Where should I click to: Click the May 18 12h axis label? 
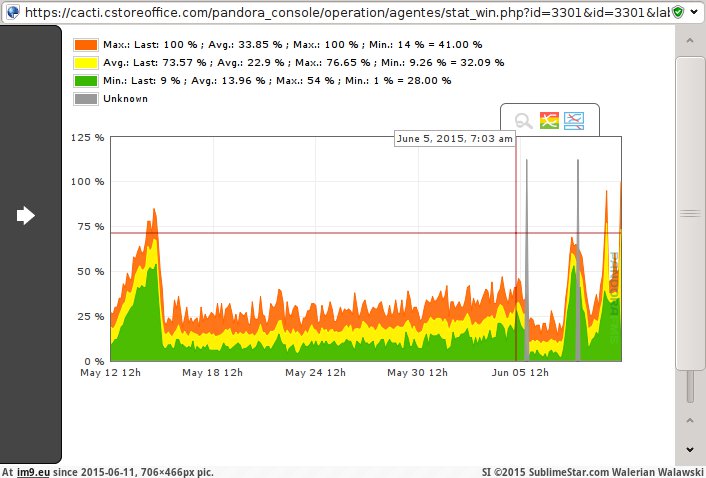point(212,373)
